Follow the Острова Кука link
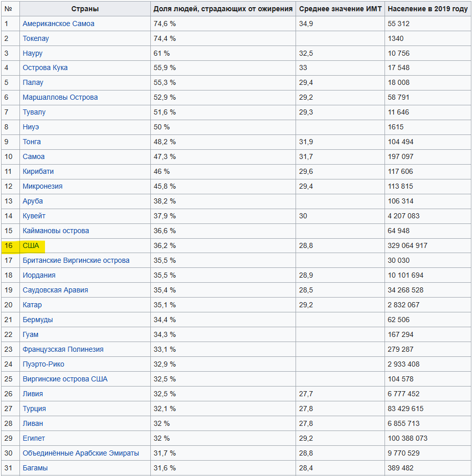 point(45,67)
